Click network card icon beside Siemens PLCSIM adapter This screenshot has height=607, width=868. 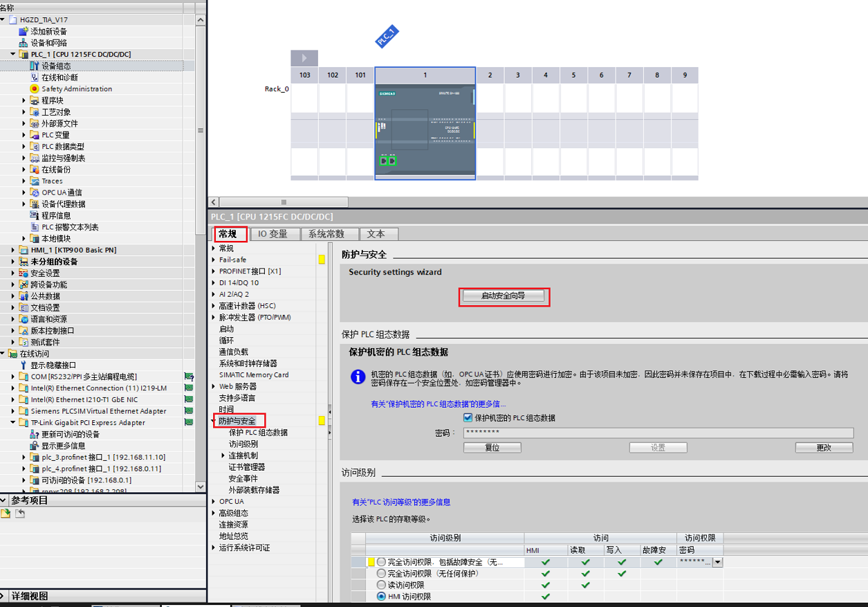(x=189, y=411)
